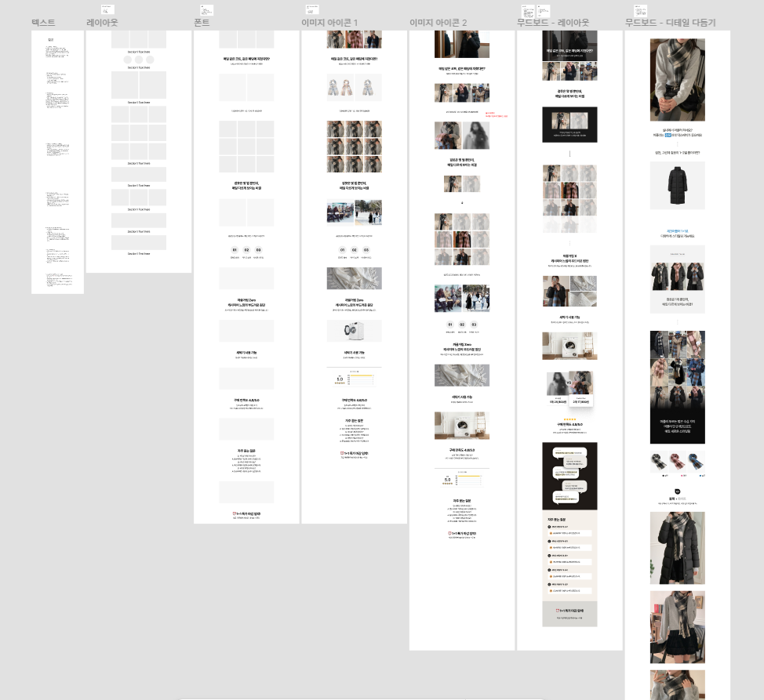This screenshot has height=700, width=764.
Task: Select '세탁기 사용 가능' heading in 폰트 frame
Action: [x=246, y=353]
